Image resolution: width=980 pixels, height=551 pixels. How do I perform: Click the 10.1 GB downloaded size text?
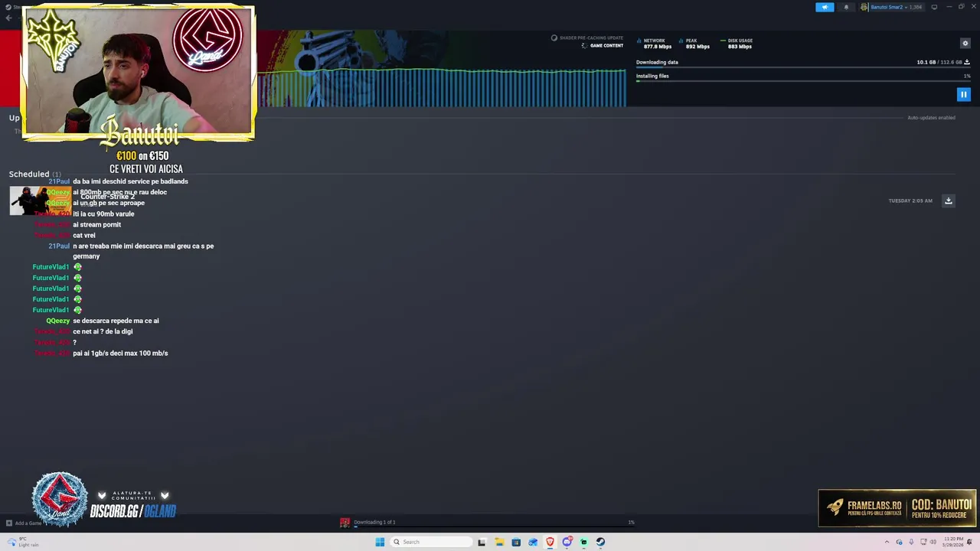pos(926,62)
